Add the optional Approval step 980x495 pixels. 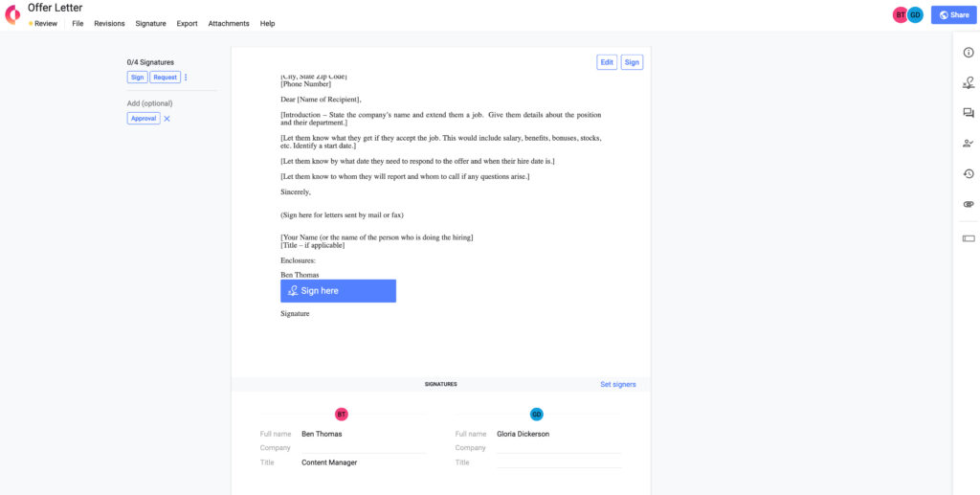(144, 119)
